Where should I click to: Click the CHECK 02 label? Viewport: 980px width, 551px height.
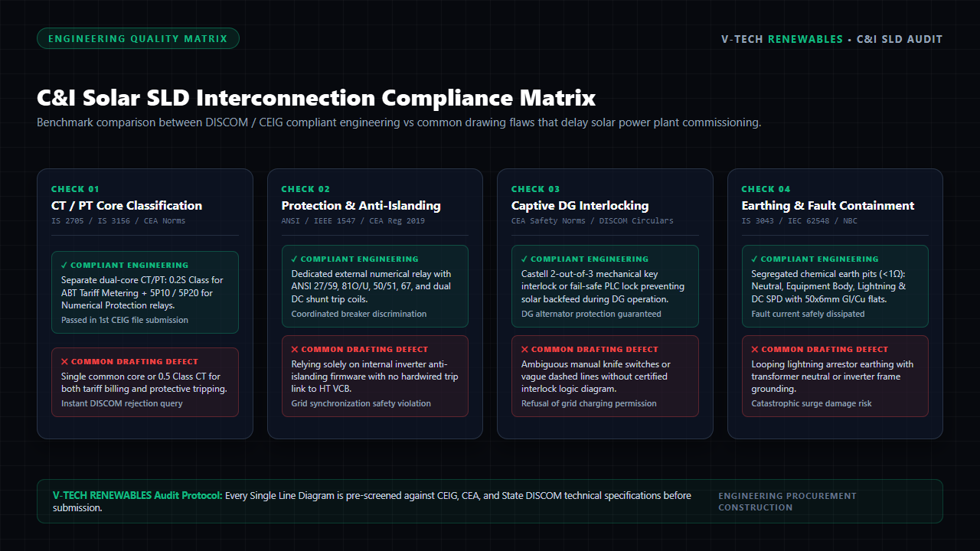point(305,189)
